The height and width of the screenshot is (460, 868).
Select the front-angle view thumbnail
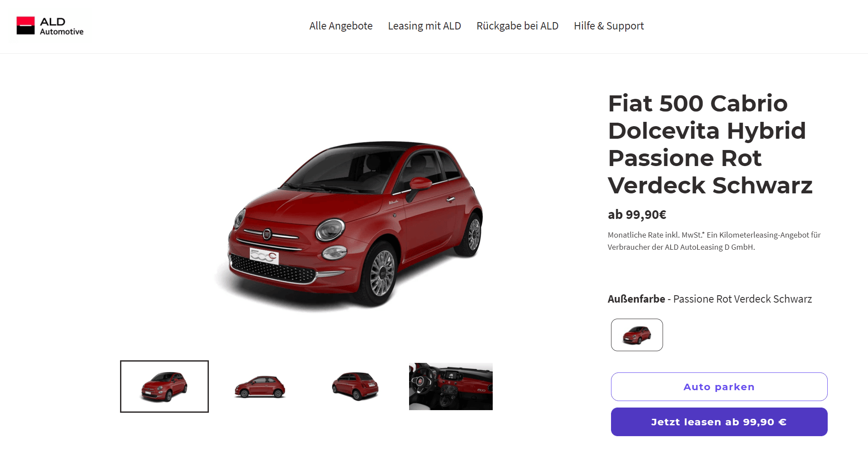click(x=164, y=386)
